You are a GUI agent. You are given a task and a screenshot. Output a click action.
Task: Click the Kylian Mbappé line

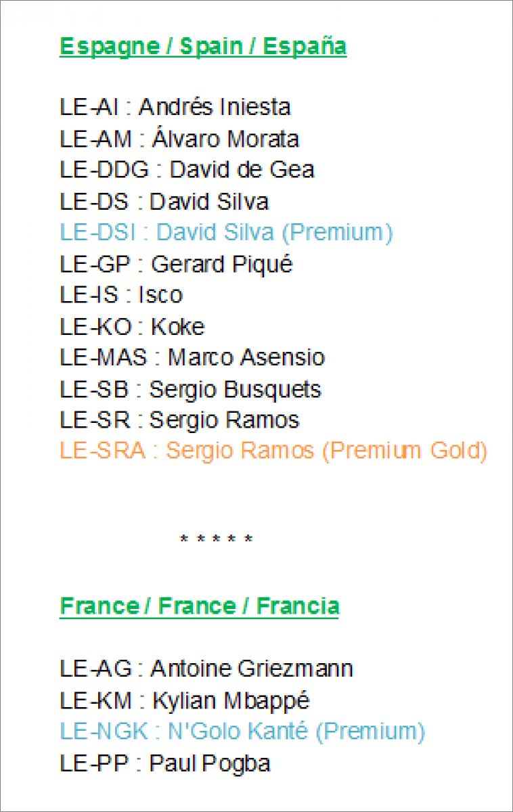(185, 700)
